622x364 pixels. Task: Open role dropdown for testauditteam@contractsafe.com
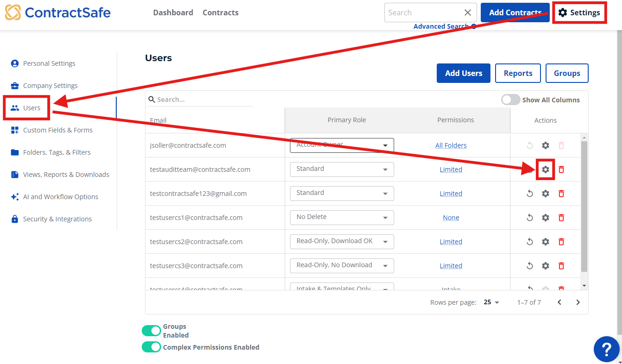342,169
